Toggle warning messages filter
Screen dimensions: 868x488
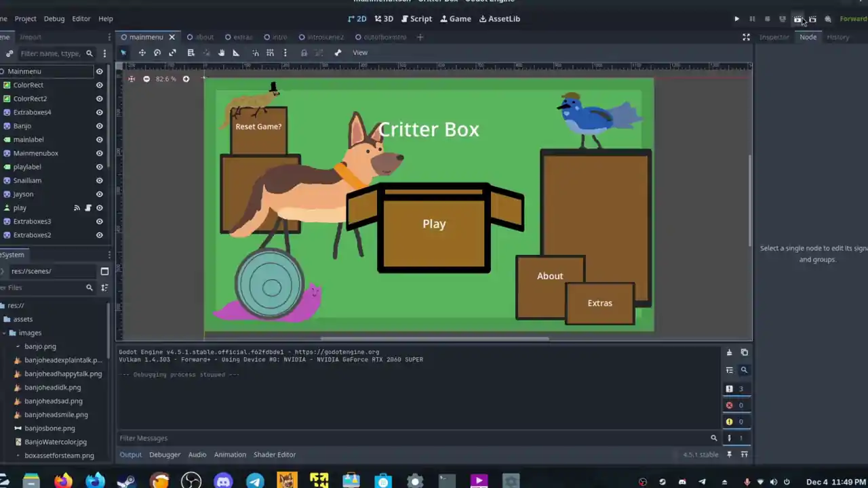736,422
